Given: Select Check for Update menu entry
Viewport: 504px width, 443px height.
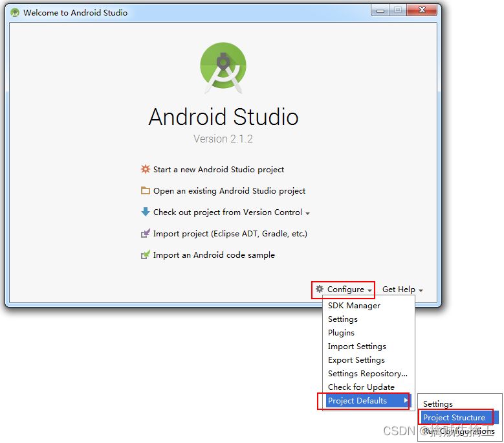Looking at the screenshot, I should [361, 387].
